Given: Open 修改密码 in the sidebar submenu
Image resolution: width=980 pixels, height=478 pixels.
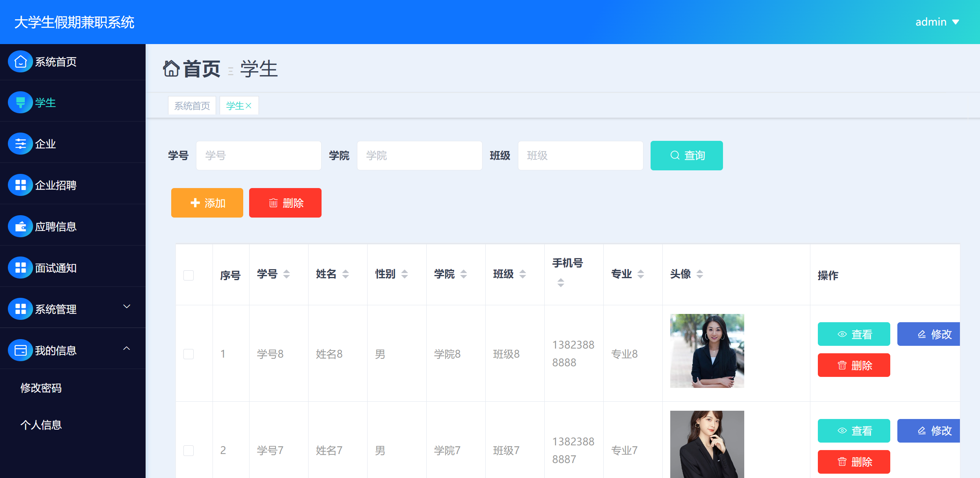Looking at the screenshot, I should 41,388.
